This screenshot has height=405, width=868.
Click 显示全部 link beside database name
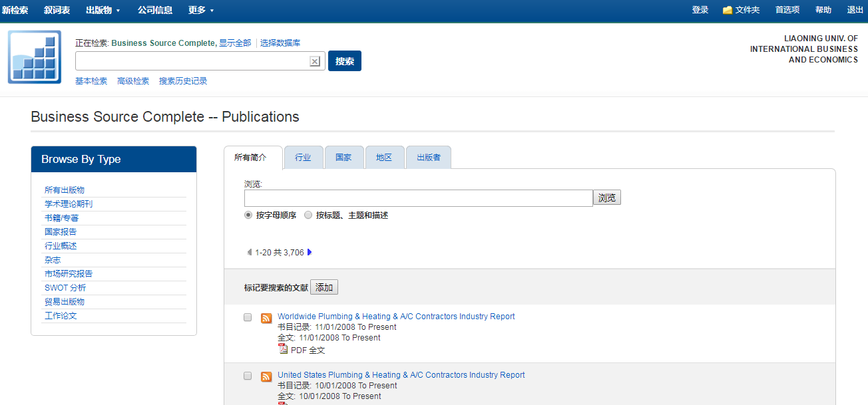(235, 43)
